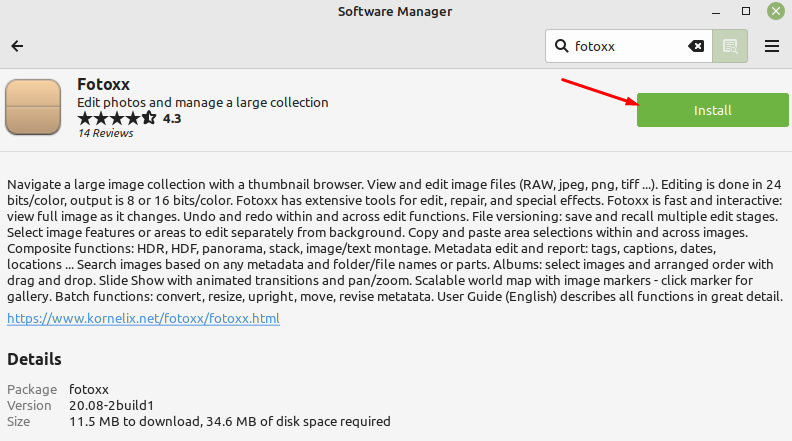
Task: Select the version 20.08-2build1 text
Action: click(x=111, y=405)
